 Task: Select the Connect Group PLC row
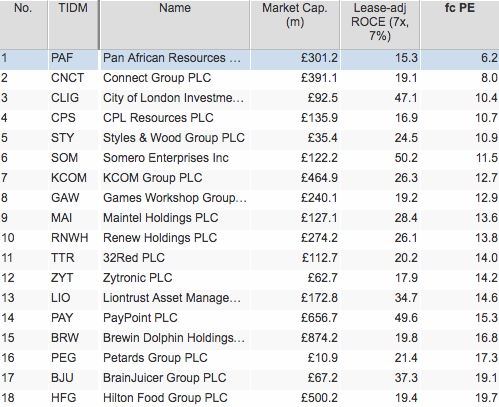click(x=249, y=80)
